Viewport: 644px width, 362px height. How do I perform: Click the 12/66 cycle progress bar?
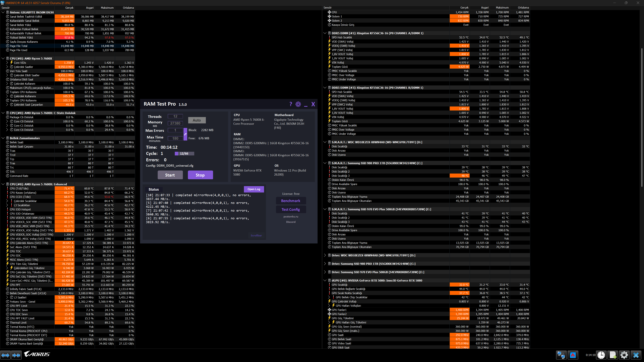click(184, 154)
